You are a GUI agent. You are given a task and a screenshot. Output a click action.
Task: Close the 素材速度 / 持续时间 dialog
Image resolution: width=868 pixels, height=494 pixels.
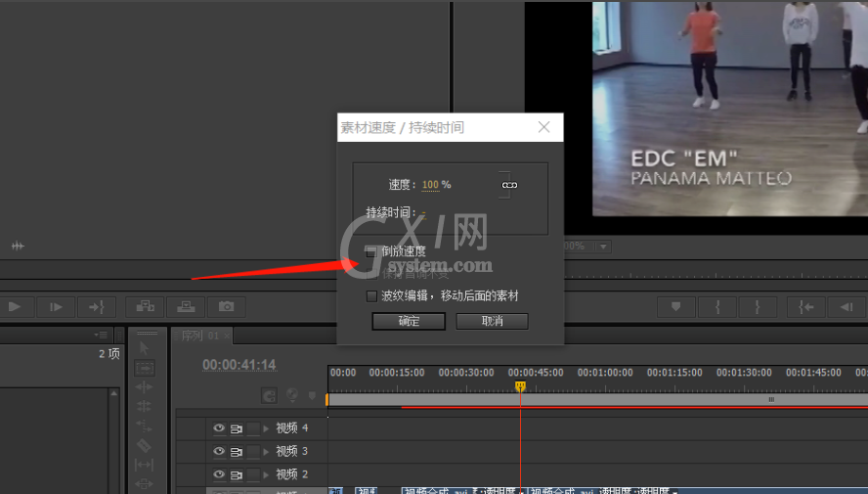544,127
